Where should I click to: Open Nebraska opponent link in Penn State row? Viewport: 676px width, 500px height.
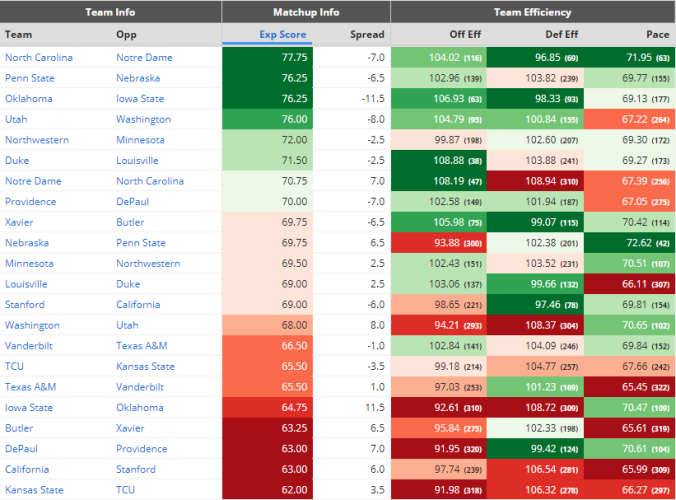pyautogui.click(x=138, y=78)
